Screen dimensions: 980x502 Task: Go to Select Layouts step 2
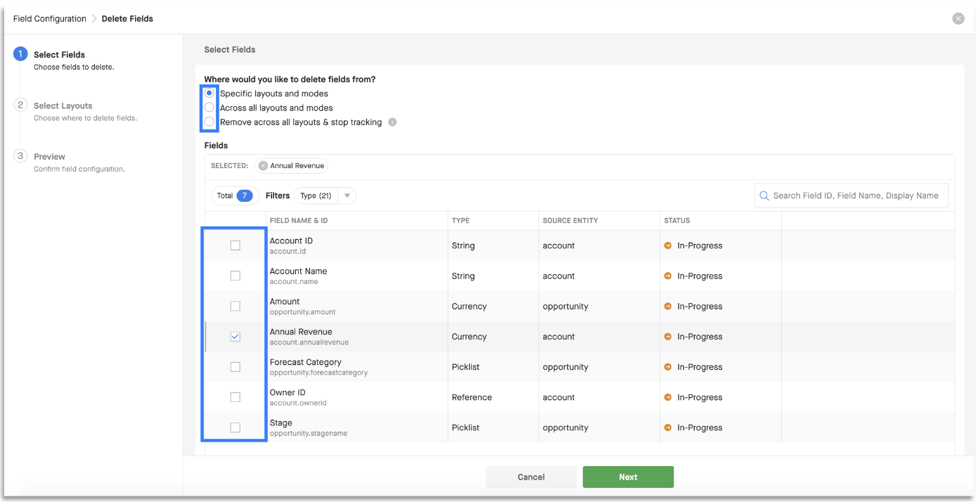tap(63, 105)
